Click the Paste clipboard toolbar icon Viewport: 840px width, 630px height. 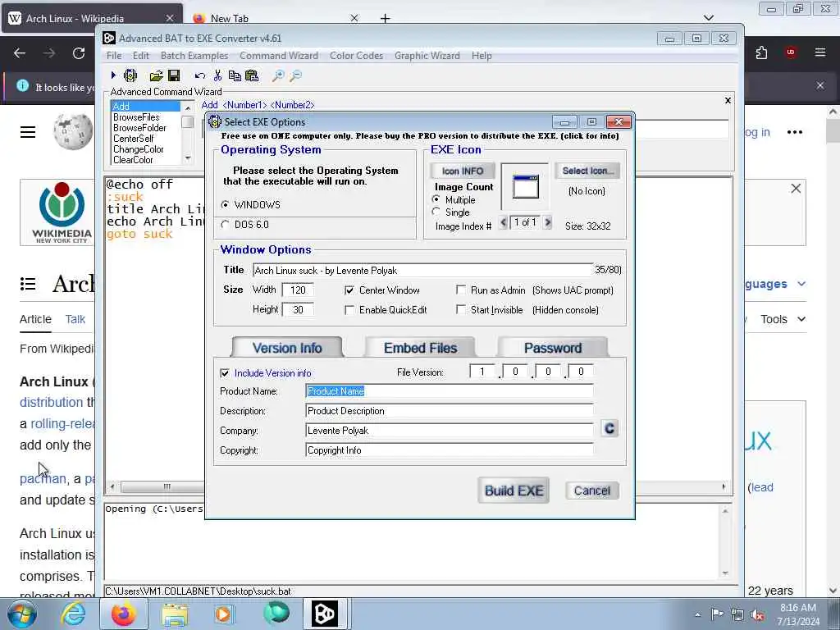point(252,75)
